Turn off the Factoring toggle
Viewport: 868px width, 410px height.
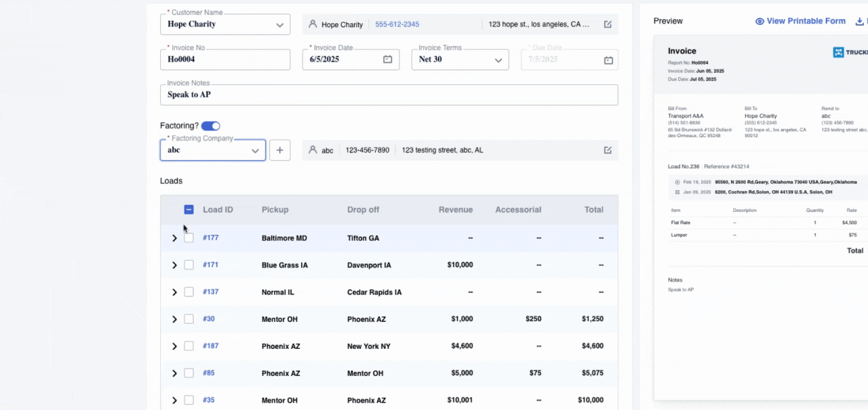(x=211, y=126)
